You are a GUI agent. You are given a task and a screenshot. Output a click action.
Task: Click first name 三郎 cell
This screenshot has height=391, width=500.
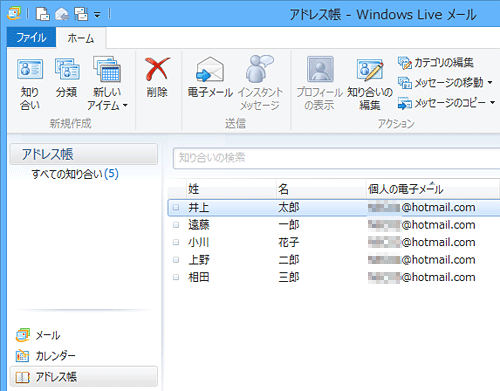(x=289, y=277)
